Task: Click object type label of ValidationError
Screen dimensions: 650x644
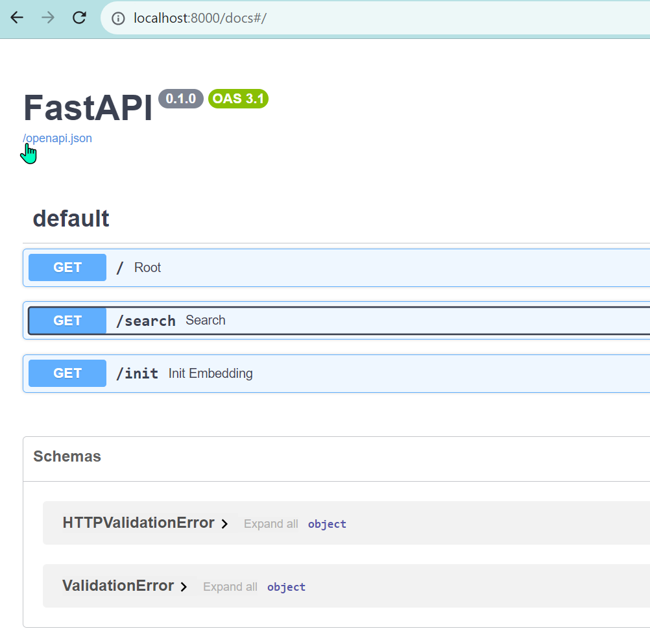Action: point(287,587)
